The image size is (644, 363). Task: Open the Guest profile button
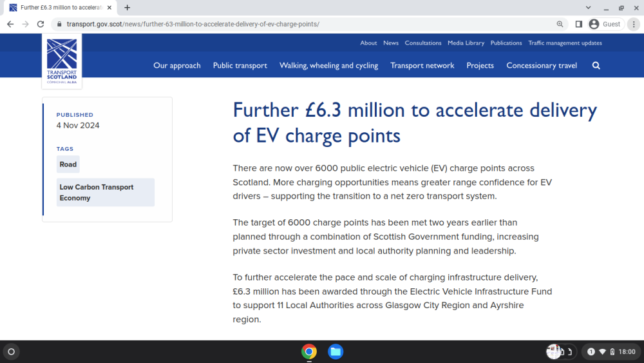(x=605, y=25)
